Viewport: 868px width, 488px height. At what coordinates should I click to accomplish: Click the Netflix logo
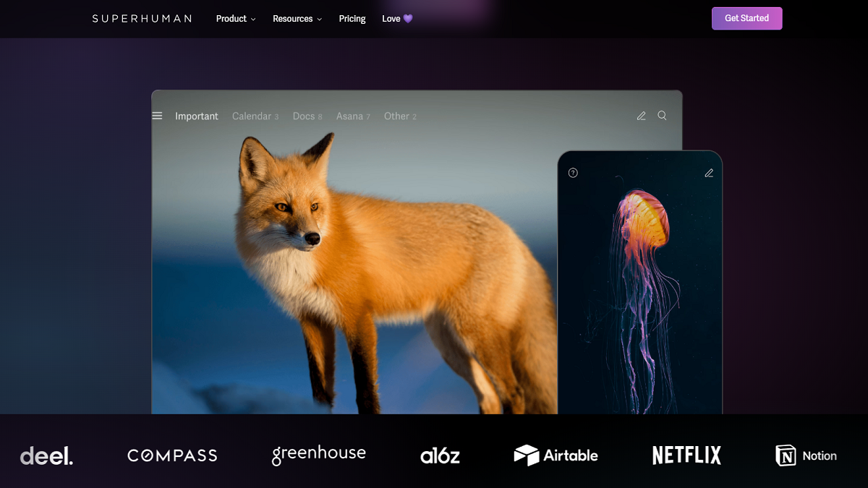click(x=686, y=455)
